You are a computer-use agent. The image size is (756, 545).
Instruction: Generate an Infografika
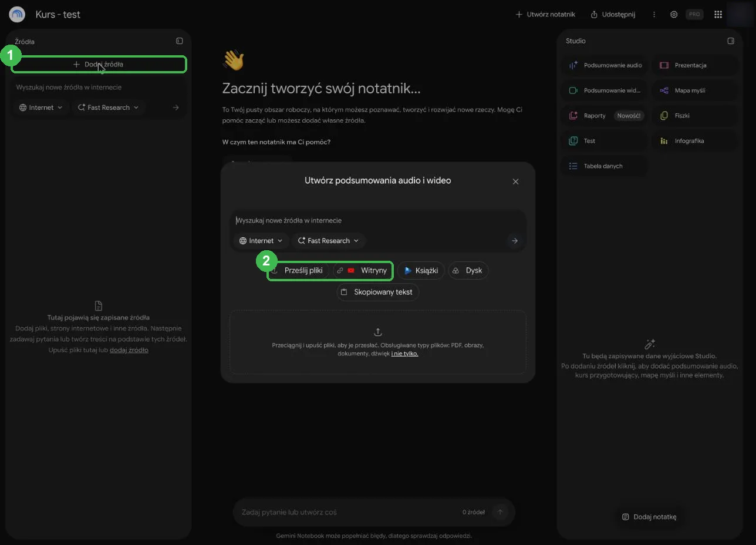(x=696, y=141)
